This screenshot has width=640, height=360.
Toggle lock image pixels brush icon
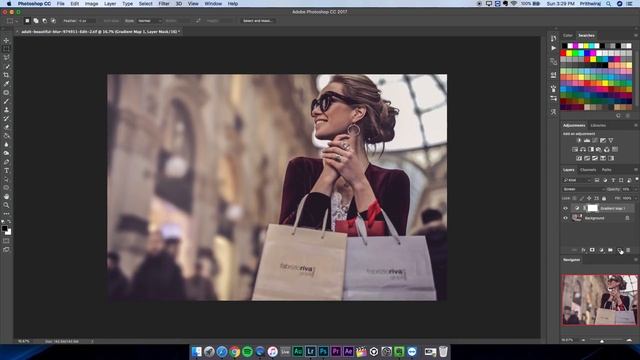582,198
